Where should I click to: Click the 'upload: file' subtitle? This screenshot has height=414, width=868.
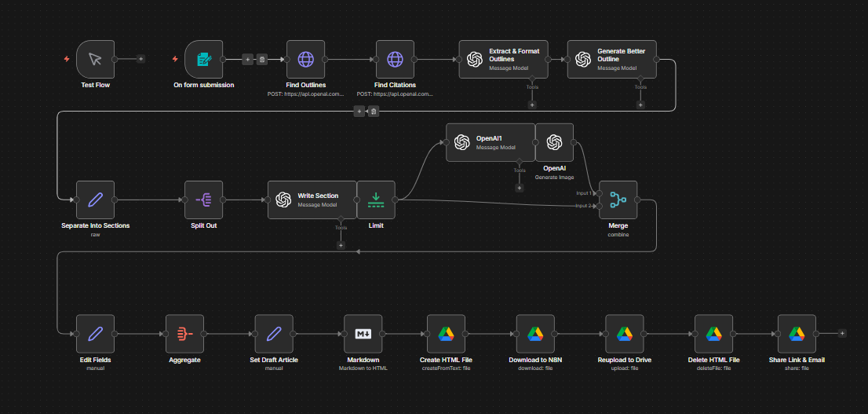[x=624, y=368]
